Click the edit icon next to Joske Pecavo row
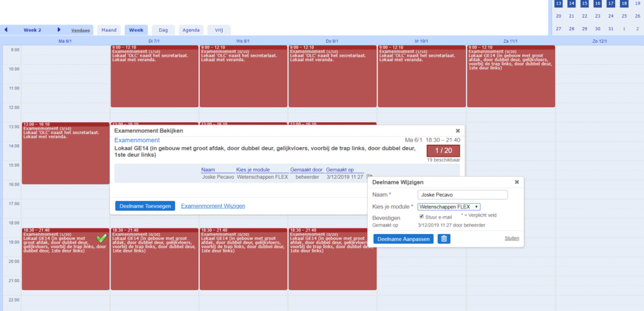 coord(370,178)
